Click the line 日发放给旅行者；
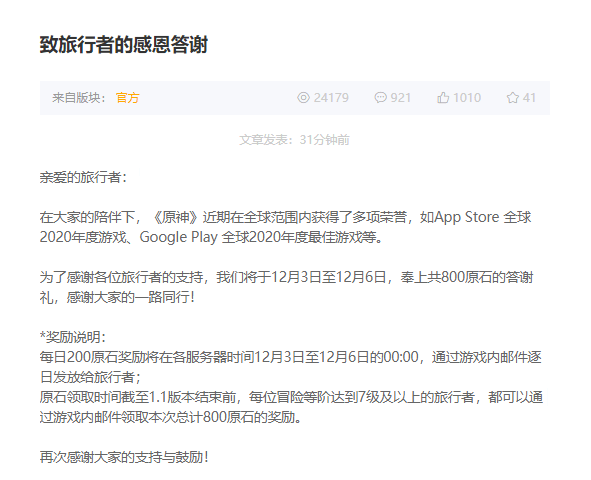 click(x=90, y=377)
